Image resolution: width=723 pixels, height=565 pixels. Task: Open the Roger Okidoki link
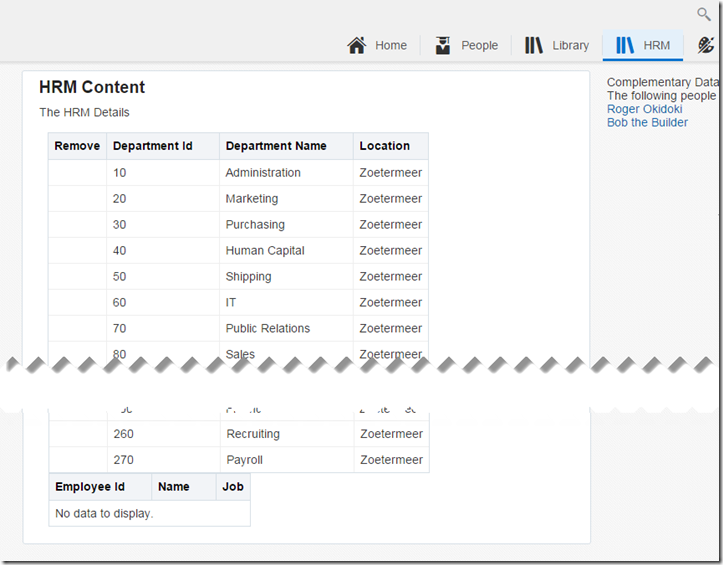point(644,109)
